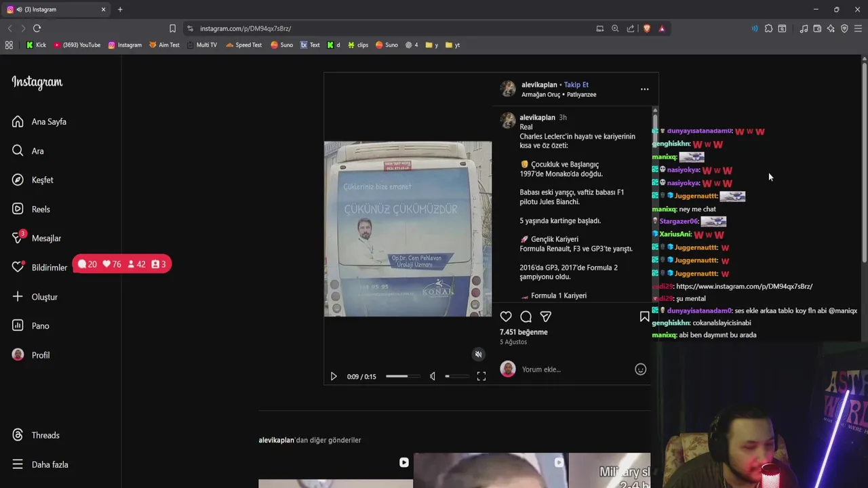Open Bildirimler notifications
The height and width of the screenshot is (488, 868).
[39, 268]
